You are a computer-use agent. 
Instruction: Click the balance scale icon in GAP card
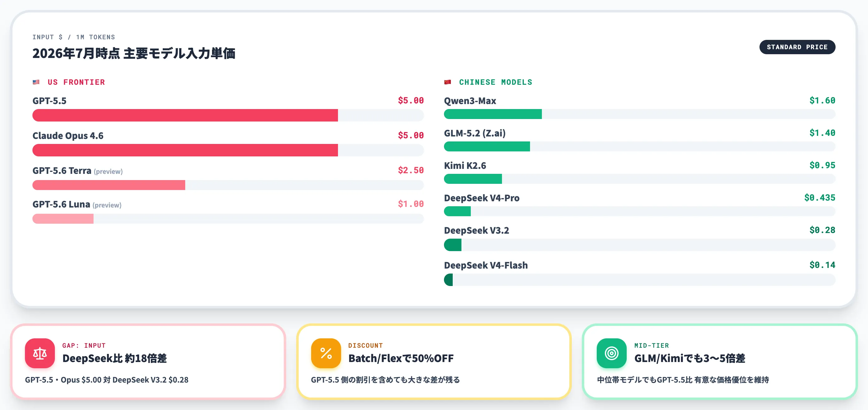[x=40, y=353]
